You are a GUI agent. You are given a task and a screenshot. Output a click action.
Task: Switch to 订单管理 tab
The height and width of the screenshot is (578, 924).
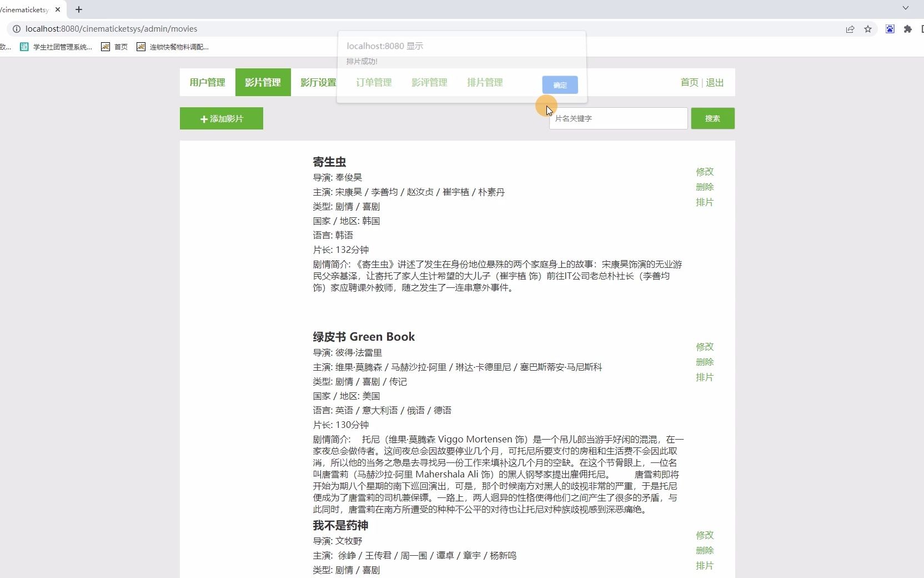click(374, 82)
